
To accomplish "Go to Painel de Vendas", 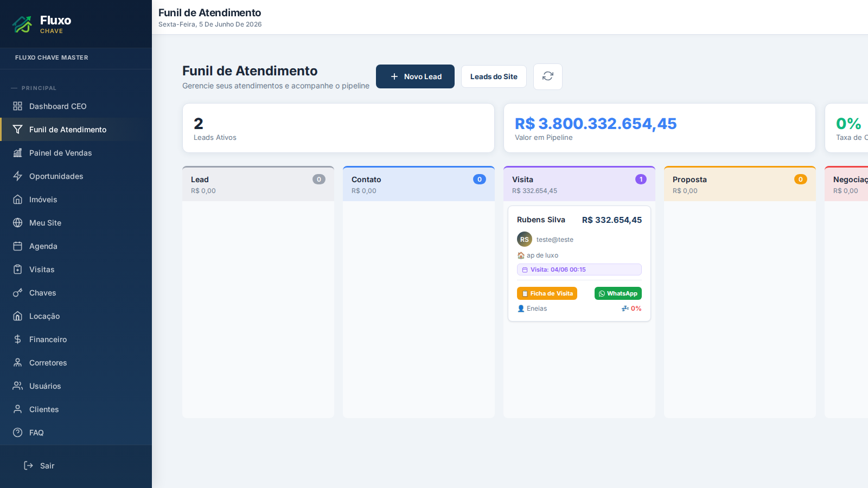I will point(76,153).
